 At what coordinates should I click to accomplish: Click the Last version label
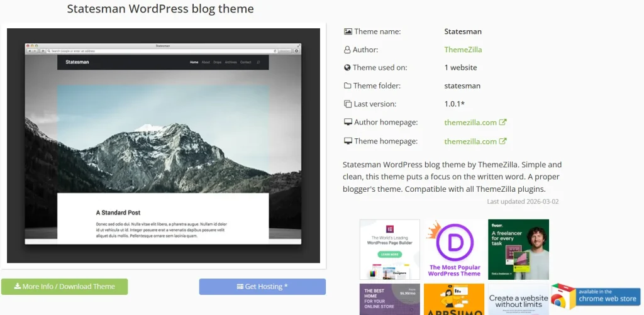pyautogui.click(x=375, y=104)
